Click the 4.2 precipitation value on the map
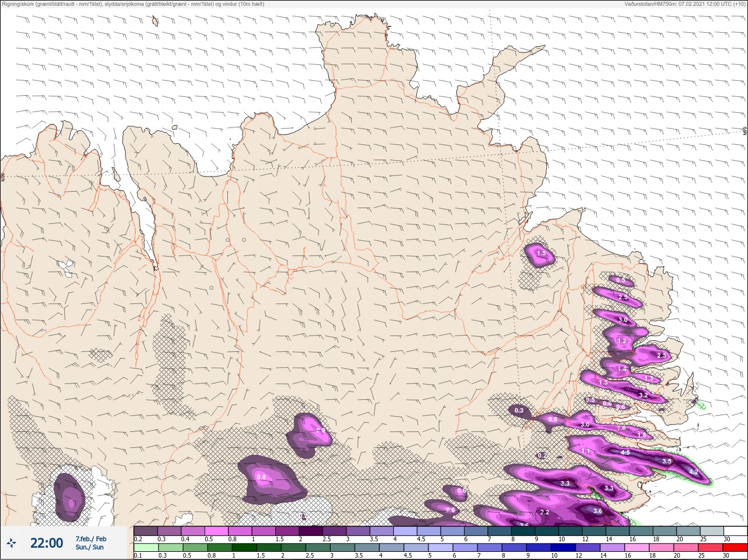748x560 pixels. pos(694,472)
